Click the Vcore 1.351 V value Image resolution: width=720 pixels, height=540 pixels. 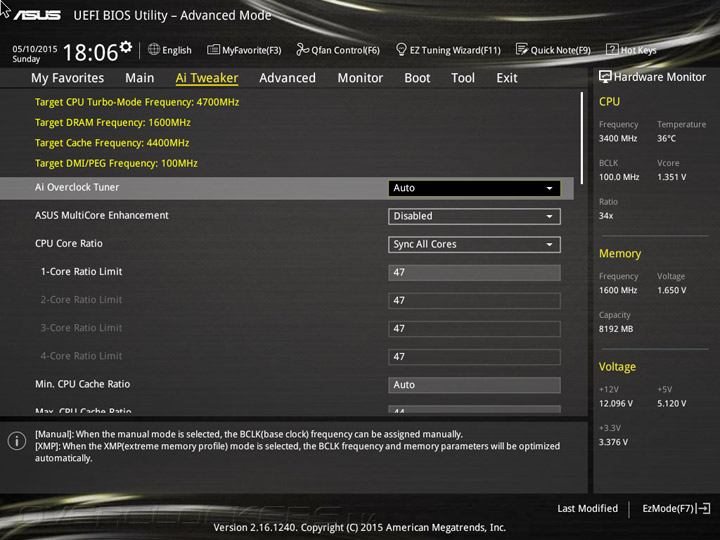tap(671, 177)
